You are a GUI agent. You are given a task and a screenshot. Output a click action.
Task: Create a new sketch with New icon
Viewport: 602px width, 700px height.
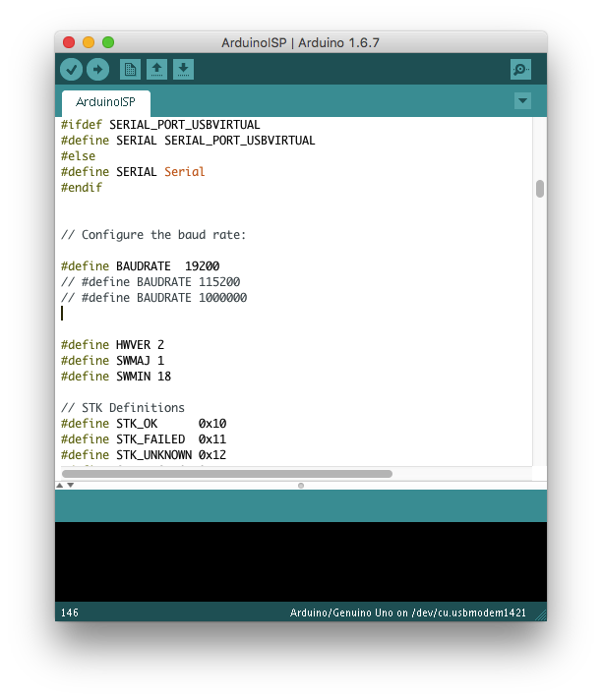pyautogui.click(x=130, y=70)
